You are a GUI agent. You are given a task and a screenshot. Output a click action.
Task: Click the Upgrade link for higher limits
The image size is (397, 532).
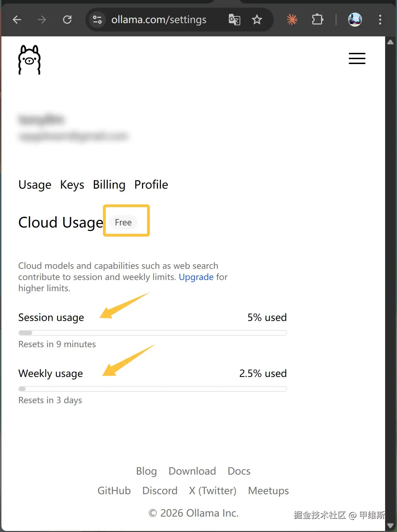196,277
